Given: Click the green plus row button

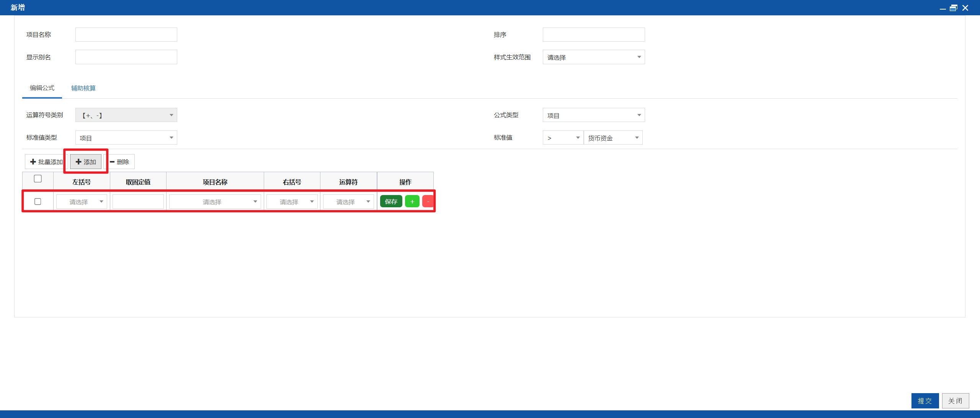Looking at the screenshot, I should click(x=412, y=202).
